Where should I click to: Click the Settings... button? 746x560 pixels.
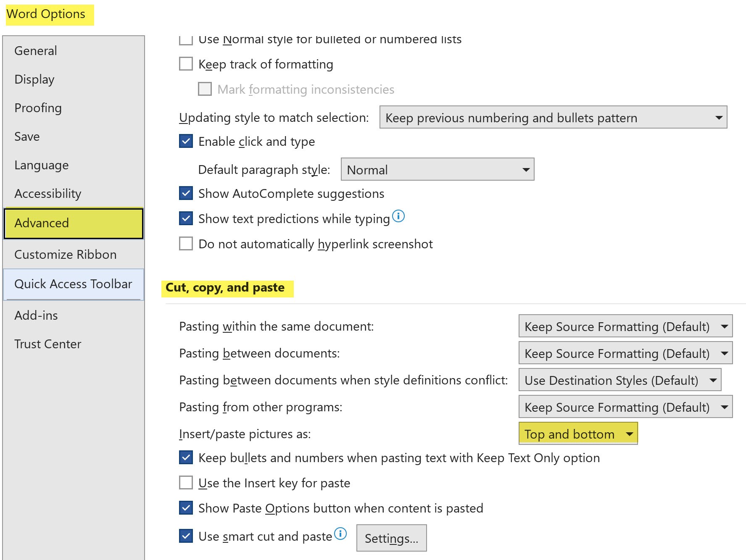[391, 538]
